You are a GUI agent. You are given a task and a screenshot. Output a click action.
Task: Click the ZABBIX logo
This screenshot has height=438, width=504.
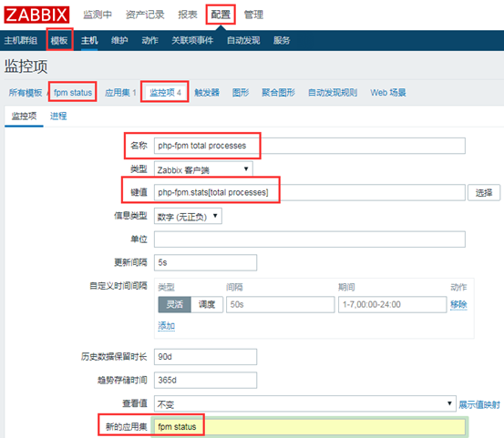[36, 15]
